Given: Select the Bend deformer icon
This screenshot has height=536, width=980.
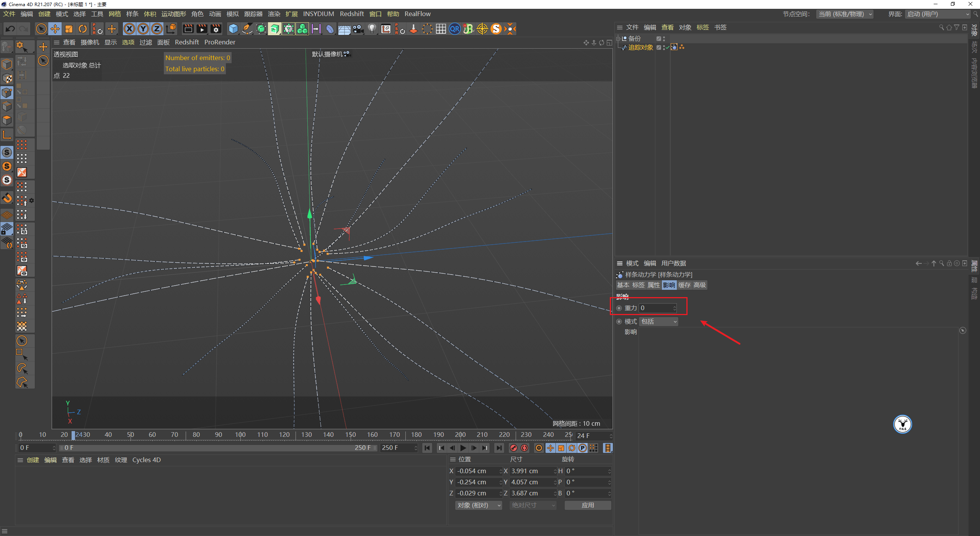Looking at the screenshot, I should (330, 29).
